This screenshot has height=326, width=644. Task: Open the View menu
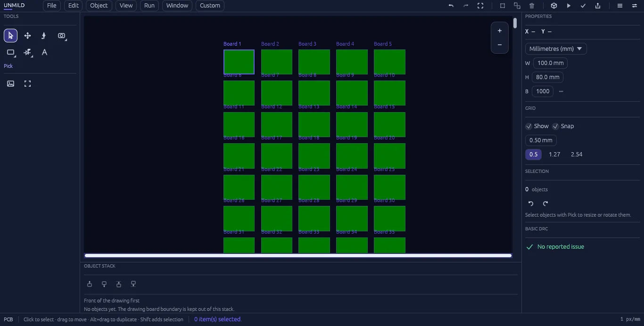tap(126, 6)
